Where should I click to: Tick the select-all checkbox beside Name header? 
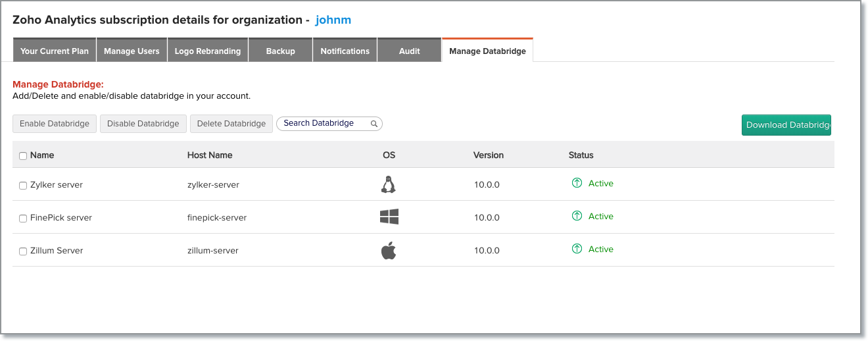pos(23,156)
